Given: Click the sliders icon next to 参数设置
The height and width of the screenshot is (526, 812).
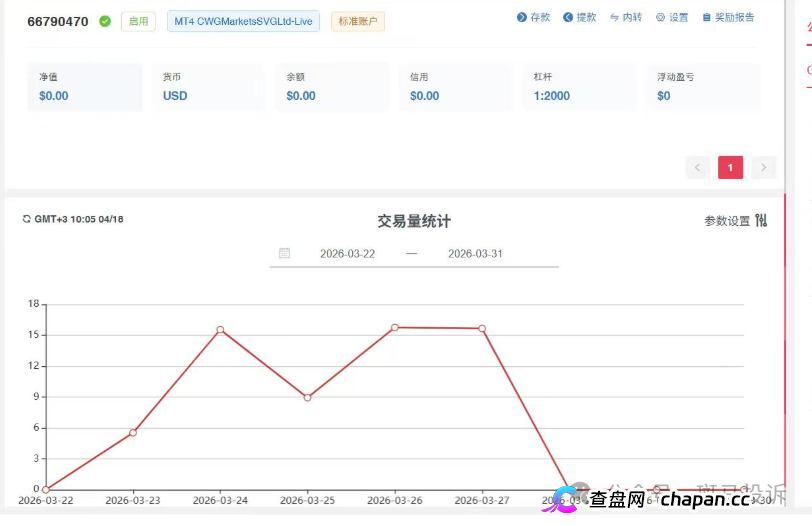Looking at the screenshot, I should tap(761, 221).
